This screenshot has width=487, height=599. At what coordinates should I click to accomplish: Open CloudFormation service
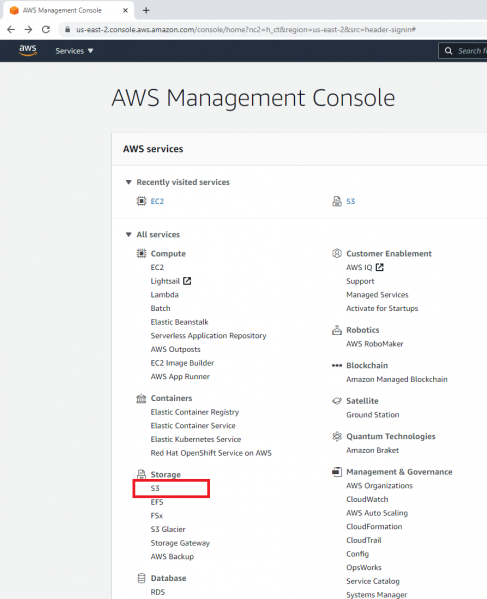374,526
